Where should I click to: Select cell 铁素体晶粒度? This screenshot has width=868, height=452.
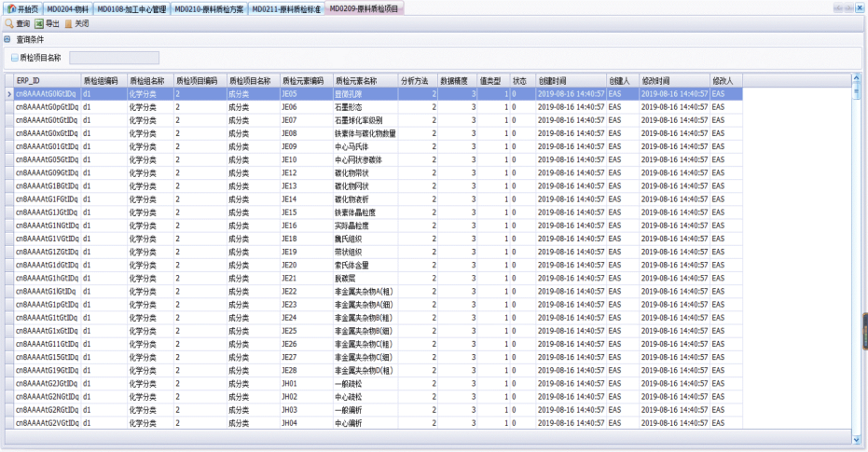pos(365,212)
